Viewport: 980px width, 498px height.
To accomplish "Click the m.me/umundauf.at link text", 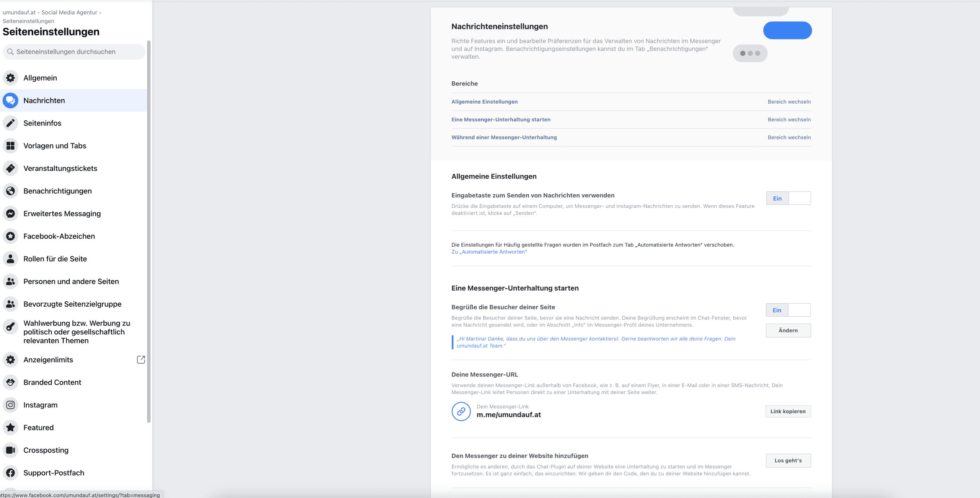I will coord(508,415).
